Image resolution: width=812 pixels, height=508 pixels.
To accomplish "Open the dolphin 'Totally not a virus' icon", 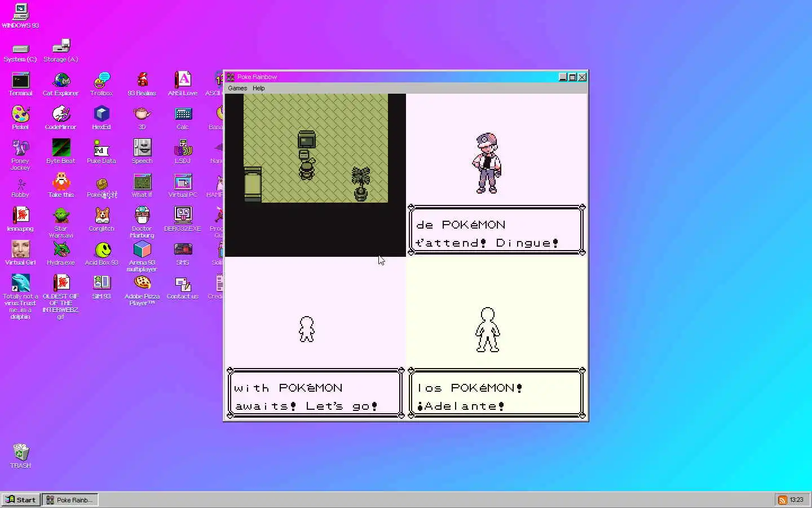I will pyautogui.click(x=20, y=297).
